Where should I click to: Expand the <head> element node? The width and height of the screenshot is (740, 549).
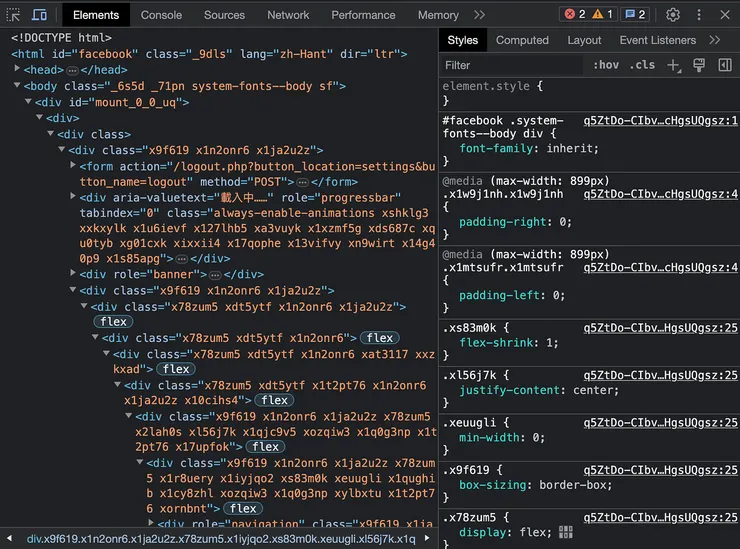tap(18, 70)
